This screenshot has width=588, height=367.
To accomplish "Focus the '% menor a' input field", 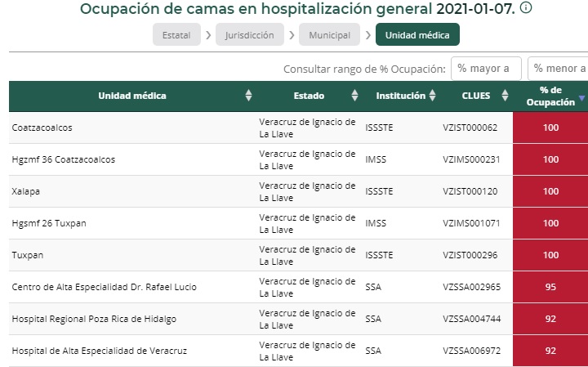I will 559,69.
